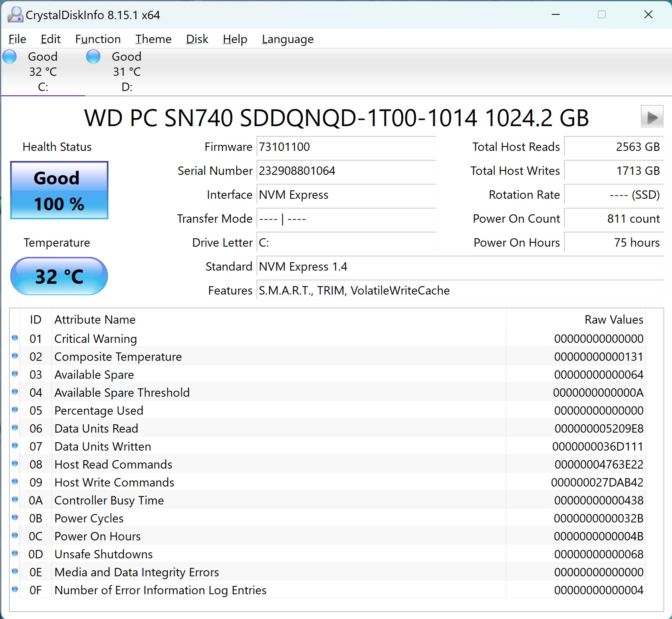Open the Language menu
672x619 pixels.
click(x=287, y=39)
